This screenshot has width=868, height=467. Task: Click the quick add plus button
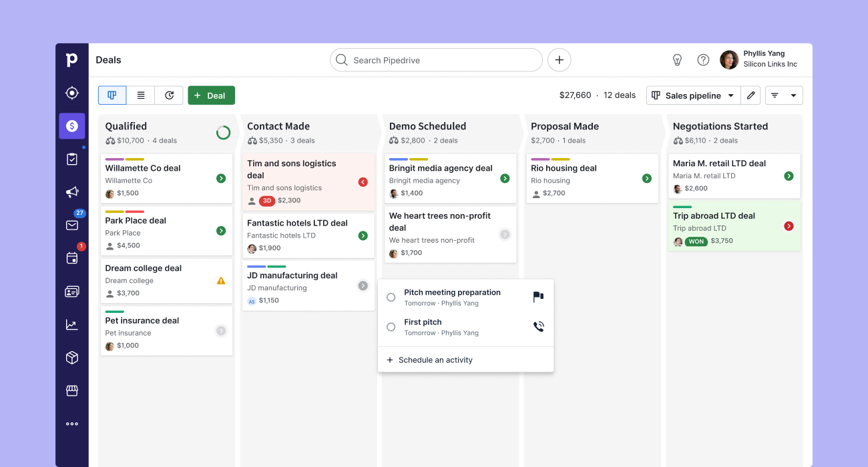tap(560, 60)
